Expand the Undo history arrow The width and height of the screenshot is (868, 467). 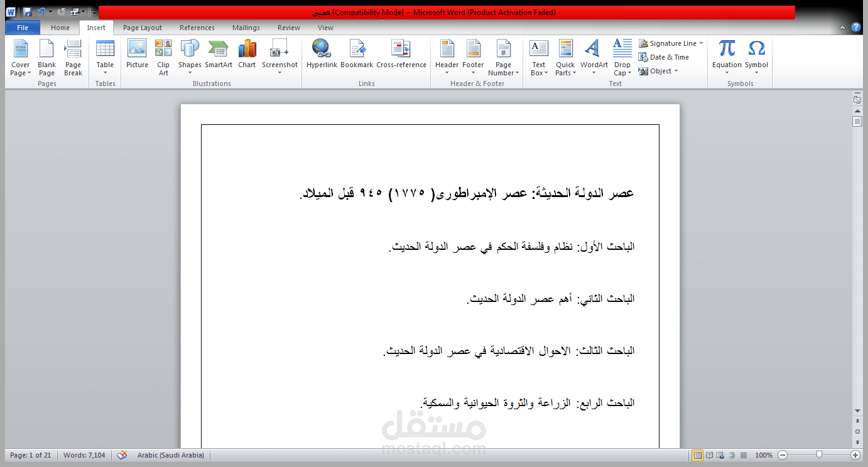[x=50, y=12]
